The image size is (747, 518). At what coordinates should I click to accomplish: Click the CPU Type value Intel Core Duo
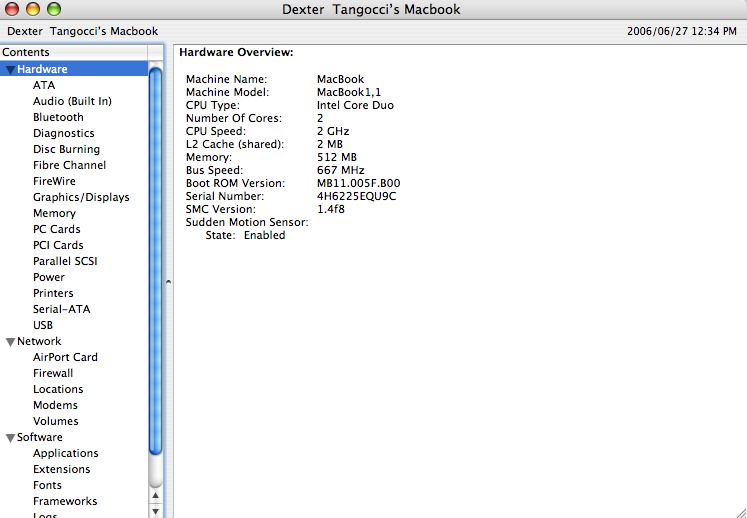point(355,105)
